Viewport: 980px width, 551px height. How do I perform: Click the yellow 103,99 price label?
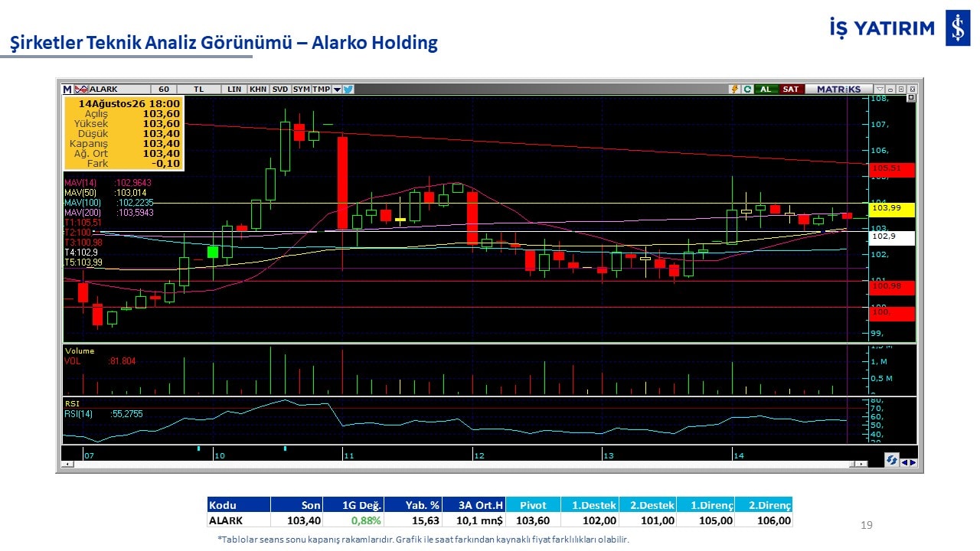pos(892,209)
